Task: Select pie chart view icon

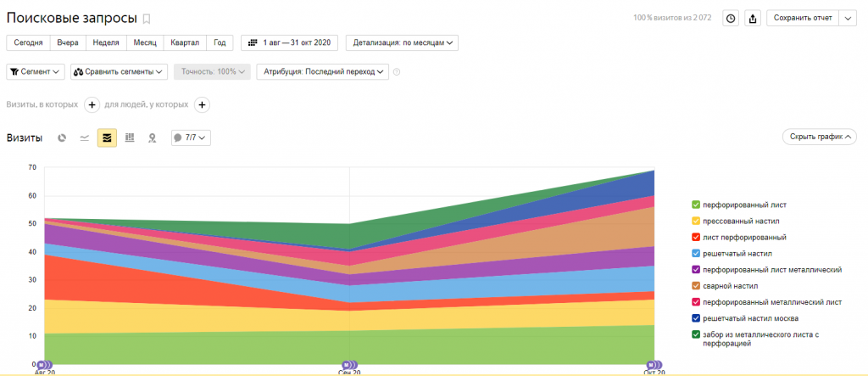Action: 62,137
